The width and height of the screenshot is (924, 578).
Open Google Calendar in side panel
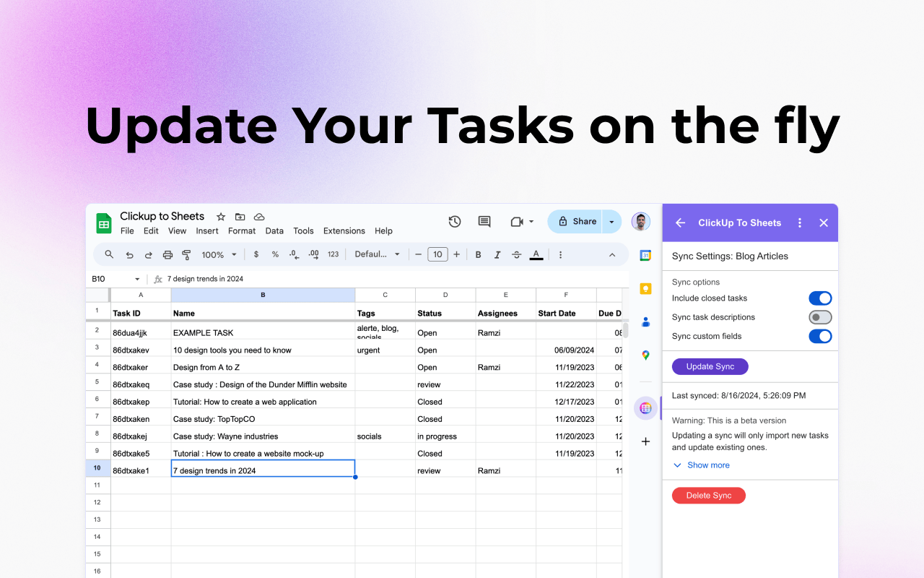[x=645, y=255]
